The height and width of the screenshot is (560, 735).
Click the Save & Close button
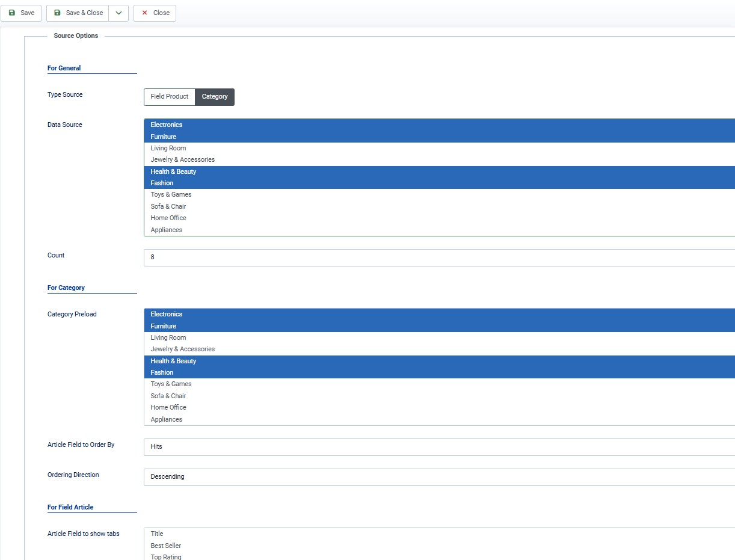click(78, 13)
